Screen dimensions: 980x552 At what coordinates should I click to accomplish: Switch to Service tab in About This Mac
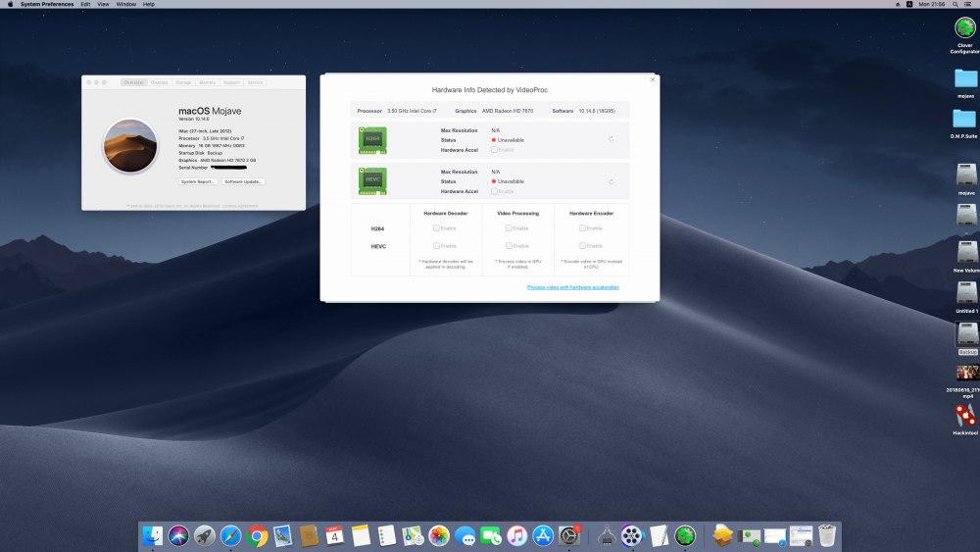coord(255,82)
